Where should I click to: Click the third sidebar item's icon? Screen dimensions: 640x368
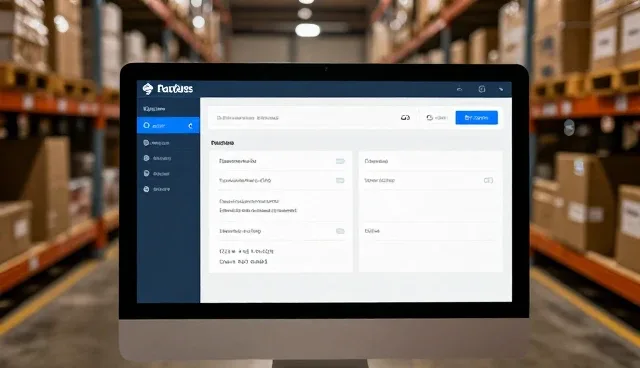tap(146, 158)
